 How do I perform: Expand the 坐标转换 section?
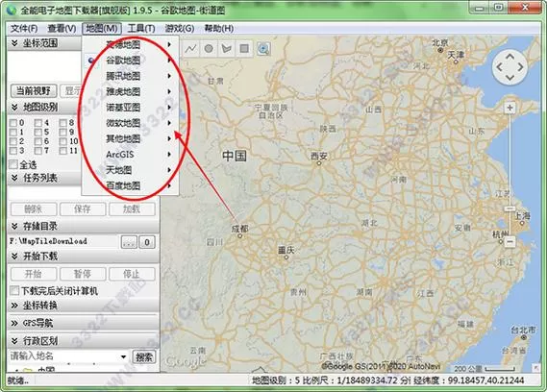(14, 306)
